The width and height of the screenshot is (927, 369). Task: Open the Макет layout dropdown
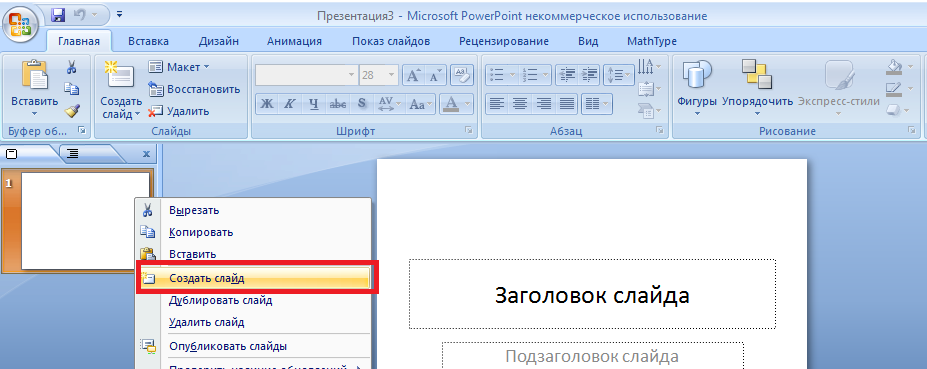click(x=179, y=67)
